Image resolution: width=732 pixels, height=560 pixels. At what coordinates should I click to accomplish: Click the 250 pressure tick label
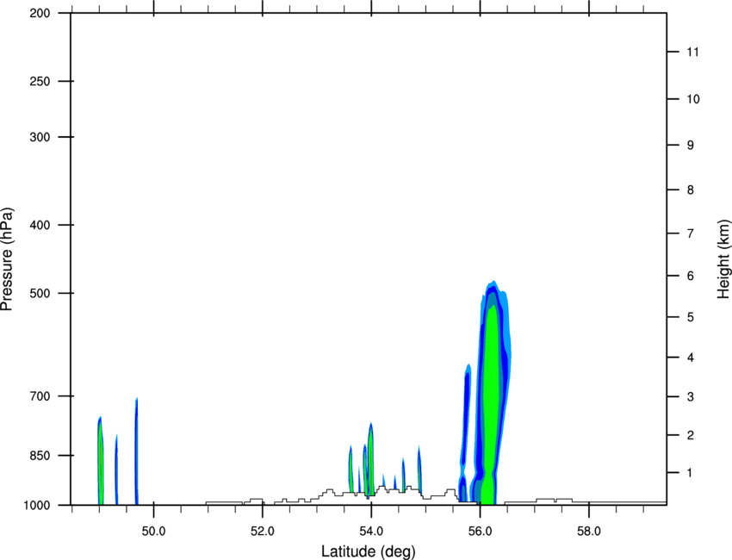click(40, 81)
